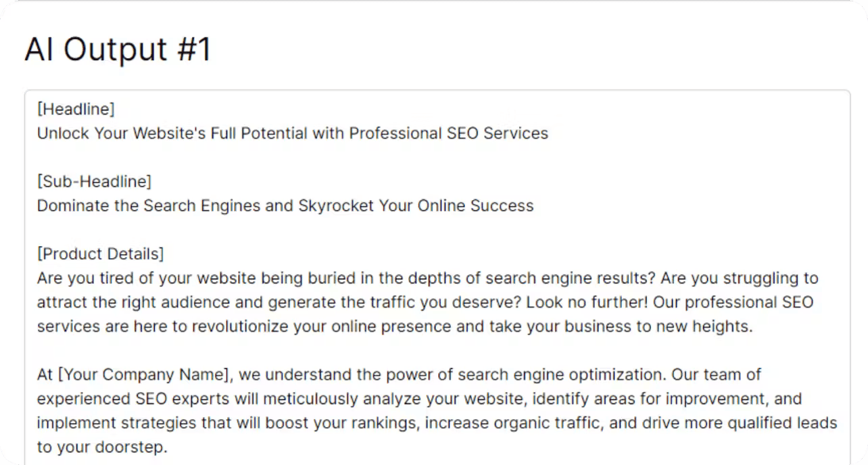The height and width of the screenshot is (465, 868).
Task: Click the words "Professional SEO Services" in the headline
Action: point(448,133)
